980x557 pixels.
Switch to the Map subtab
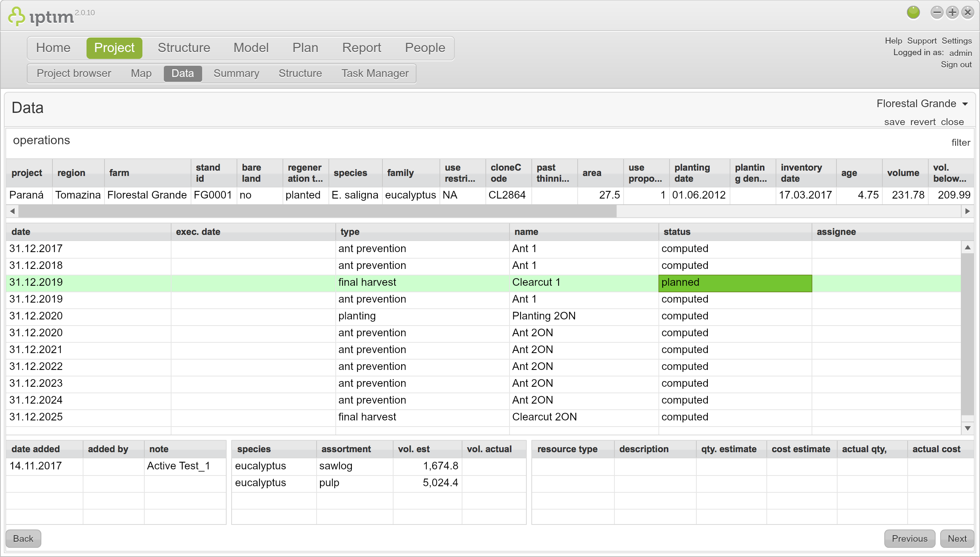click(x=141, y=73)
